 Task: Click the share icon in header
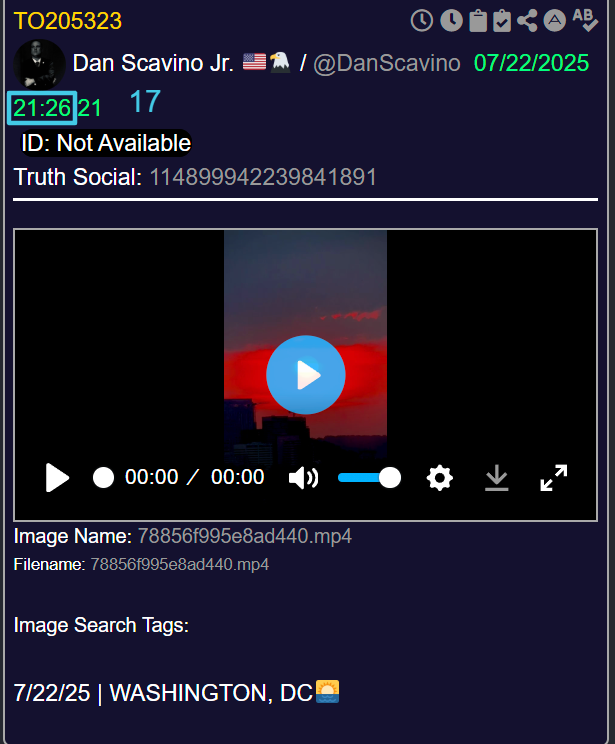(527, 21)
